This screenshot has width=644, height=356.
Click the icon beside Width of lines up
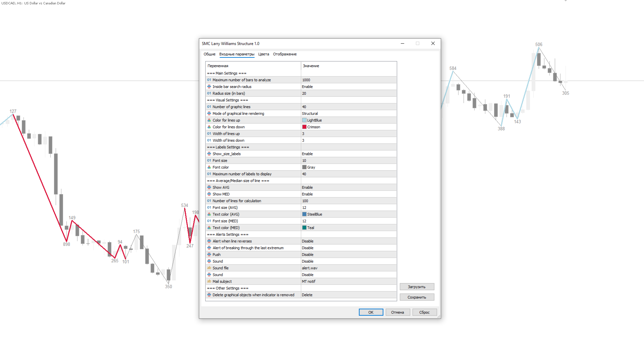(209, 134)
